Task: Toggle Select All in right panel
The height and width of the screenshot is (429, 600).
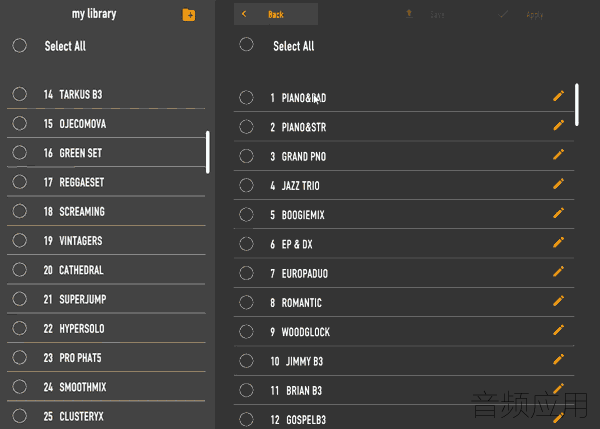Action: coord(246,45)
